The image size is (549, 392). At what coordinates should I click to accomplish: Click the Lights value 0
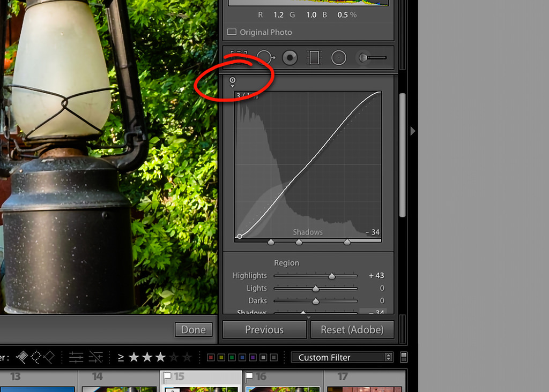(382, 288)
